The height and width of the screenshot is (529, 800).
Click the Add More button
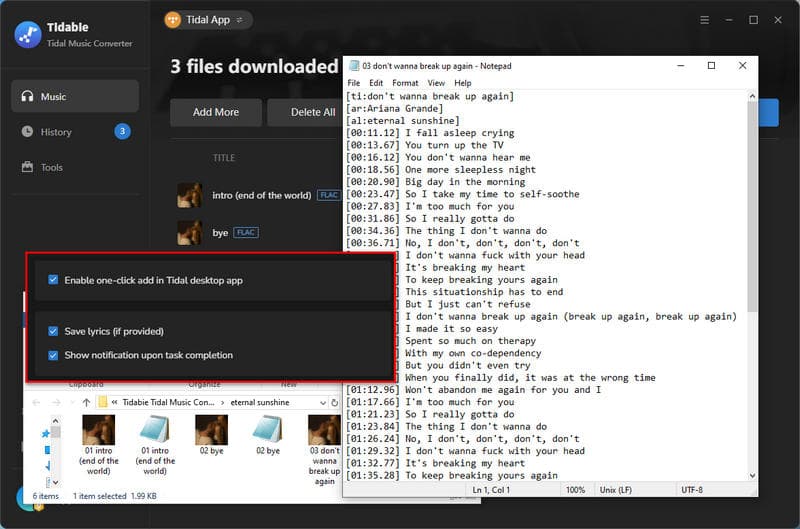(x=216, y=112)
